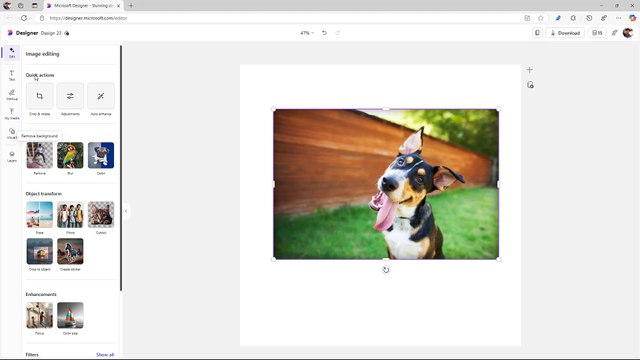This screenshot has width=640, height=360.
Task: Click the Download button
Action: click(x=565, y=33)
